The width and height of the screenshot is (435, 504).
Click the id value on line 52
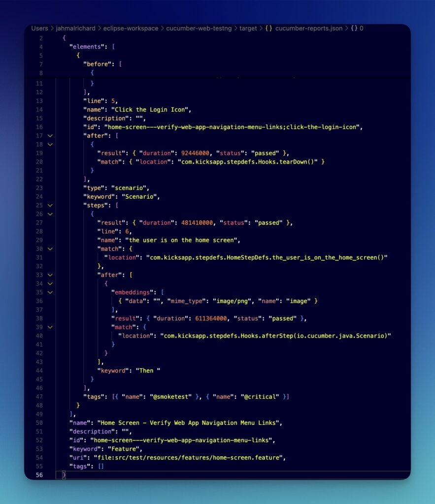click(181, 440)
